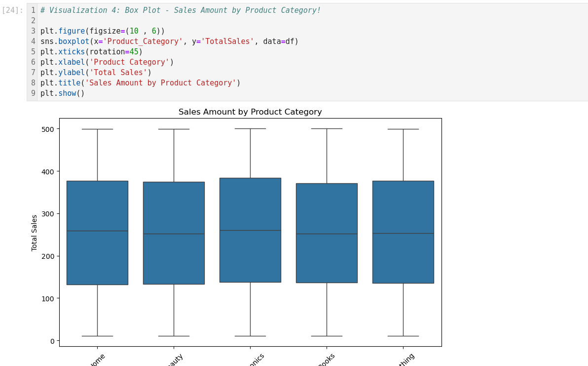588x366 pixels.
Task: Click the 'Total Sales' string in plt.ylabel
Action: click(118, 73)
